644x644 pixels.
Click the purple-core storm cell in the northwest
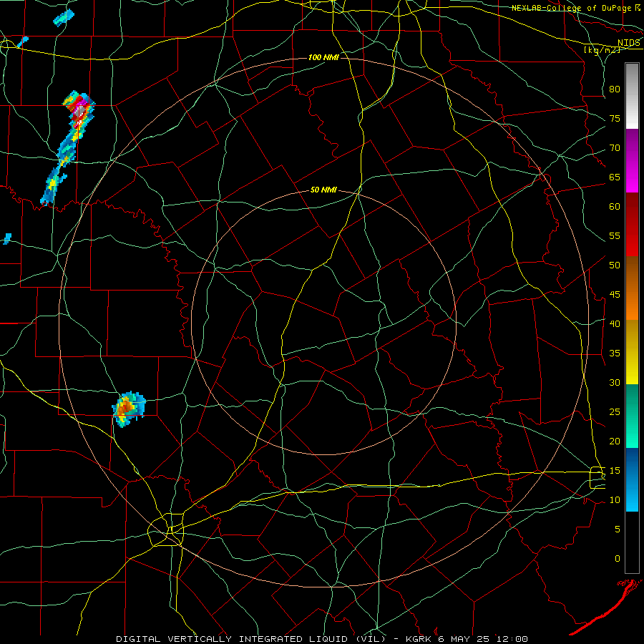tap(80, 111)
